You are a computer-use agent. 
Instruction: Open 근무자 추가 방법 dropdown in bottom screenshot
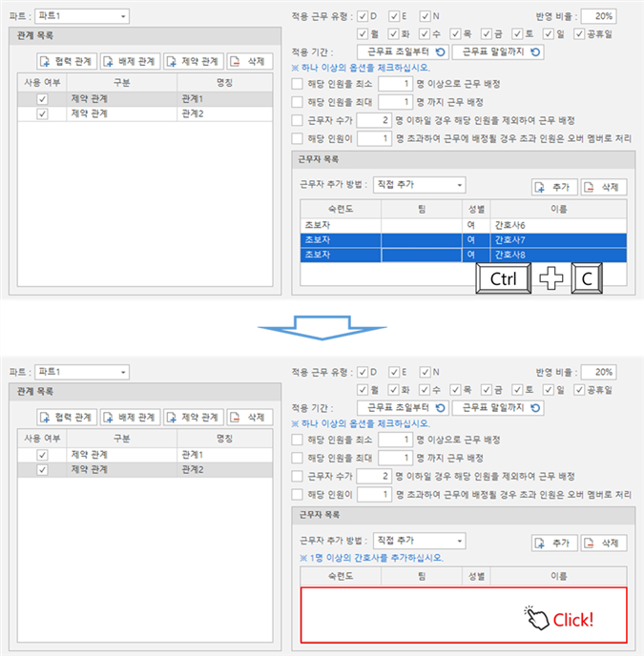pyautogui.click(x=419, y=541)
